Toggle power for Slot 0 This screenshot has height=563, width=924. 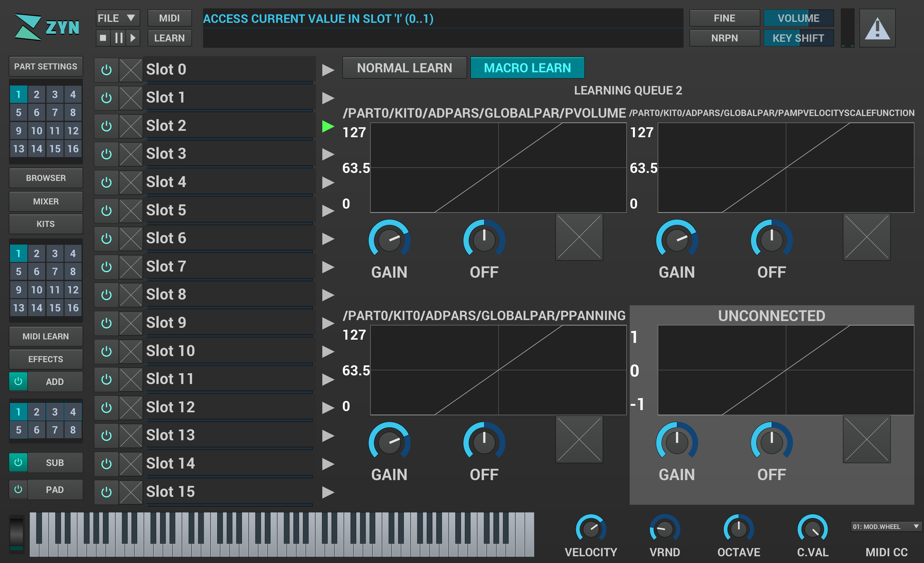(x=106, y=70)
